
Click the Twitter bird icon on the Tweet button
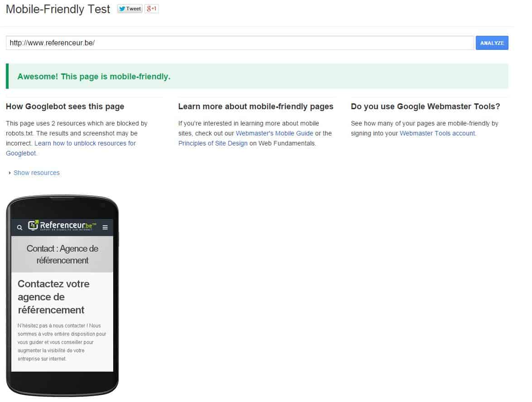122,9
